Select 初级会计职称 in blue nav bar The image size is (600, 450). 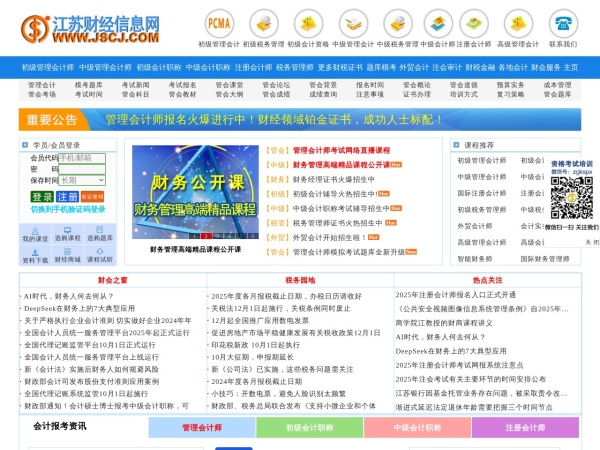click(159, 67)
